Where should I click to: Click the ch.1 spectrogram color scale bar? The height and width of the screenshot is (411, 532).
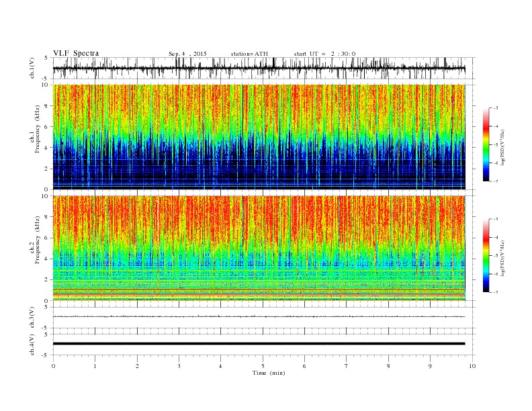[486, 145]
